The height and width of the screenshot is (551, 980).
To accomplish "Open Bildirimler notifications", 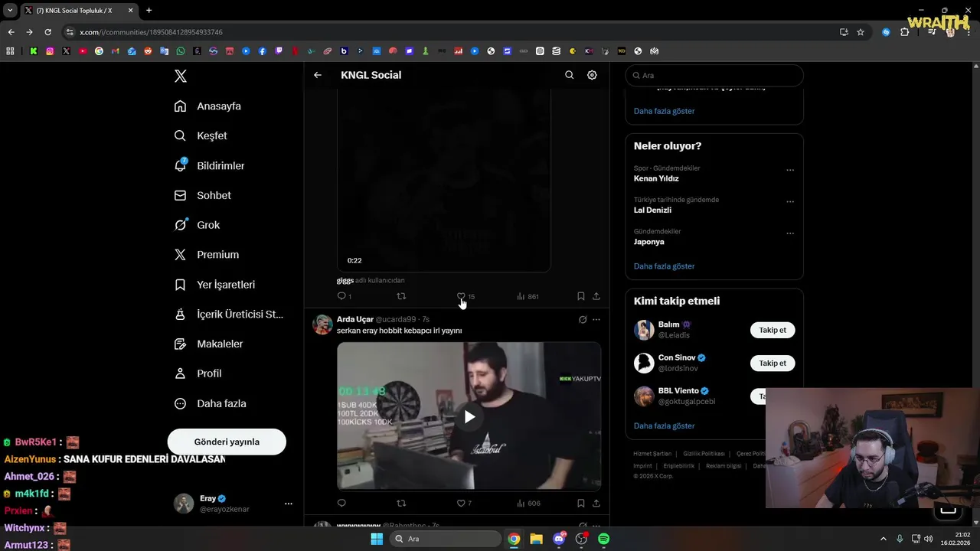I will click(210, 165).
